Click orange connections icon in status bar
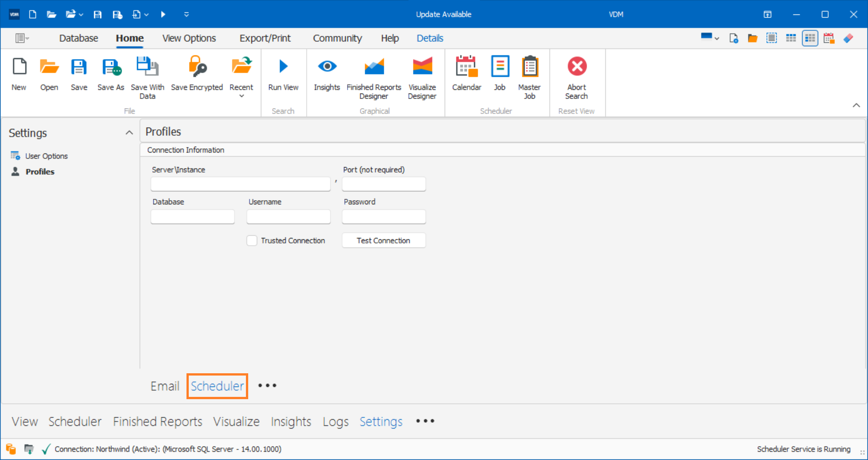This screenshot has width=868, height=460. (x=11, y=449)
